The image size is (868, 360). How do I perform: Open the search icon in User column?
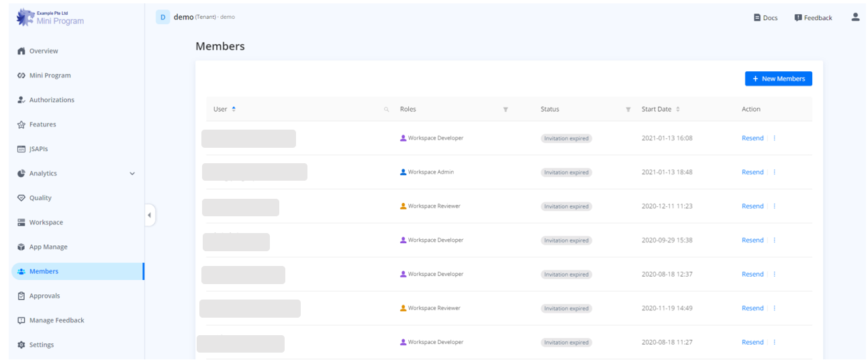tap(386, 109)
